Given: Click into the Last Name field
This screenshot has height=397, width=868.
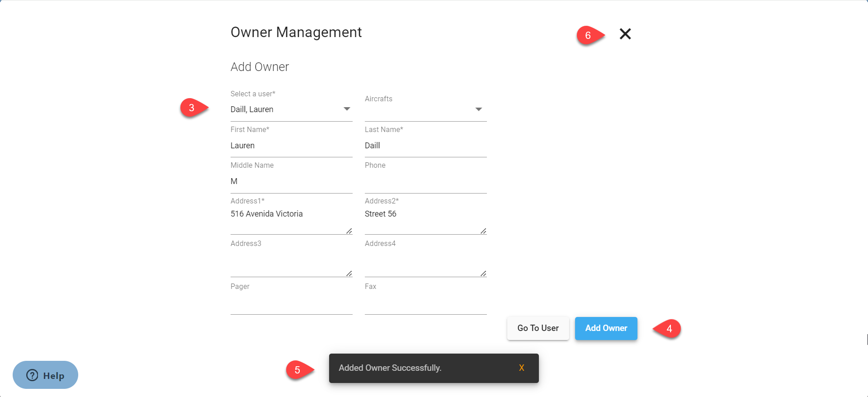Looking at the screenshot, I should [x=425, y=146].
